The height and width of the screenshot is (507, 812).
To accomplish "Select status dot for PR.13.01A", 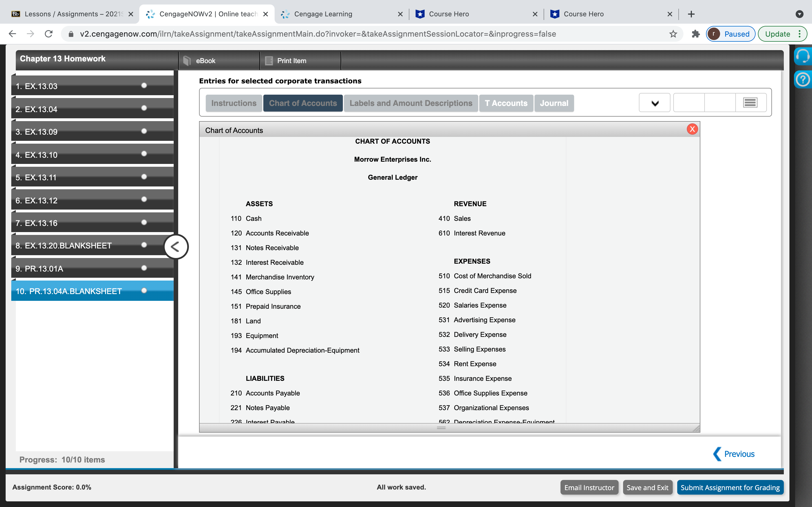I will pyautogui.click(x=144, y=268).
